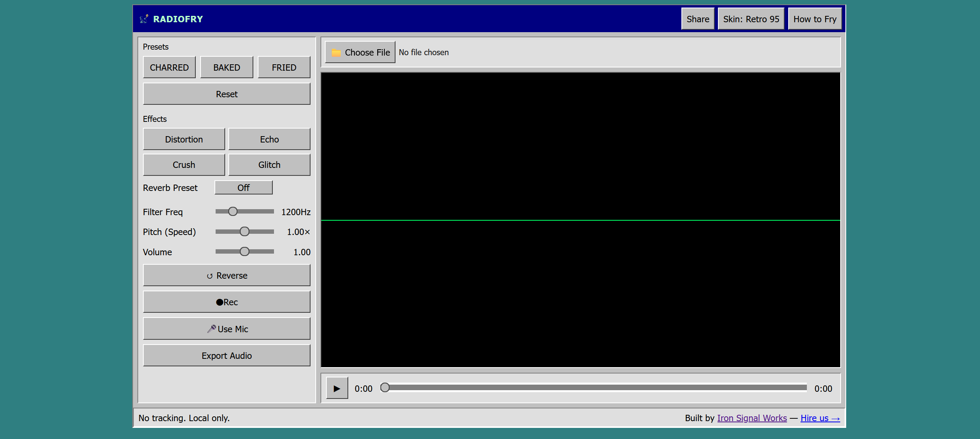The image size is (980, 439).
Task: Select the BAKED preset
Action: pos(226,67)
